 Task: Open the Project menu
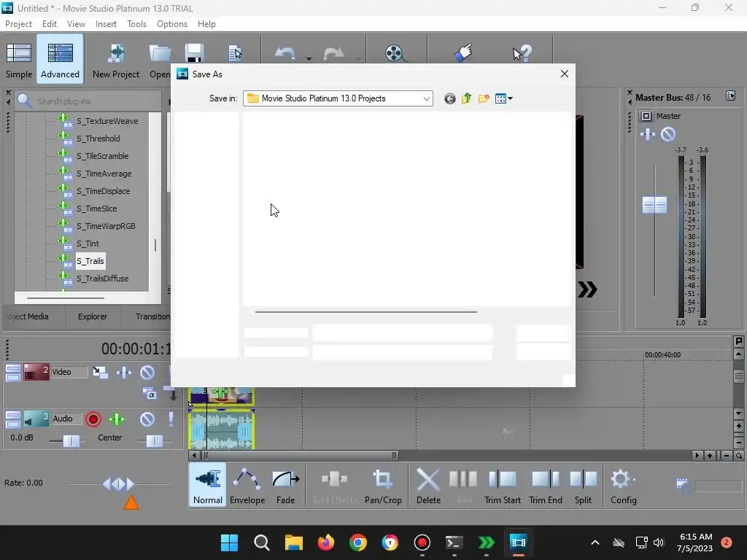coord(18,24)
